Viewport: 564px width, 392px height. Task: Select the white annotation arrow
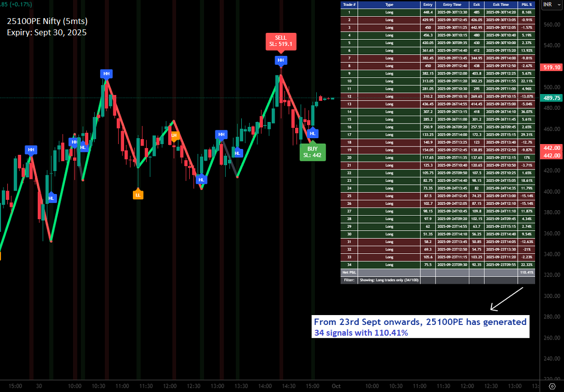click(x=507, y=299)
